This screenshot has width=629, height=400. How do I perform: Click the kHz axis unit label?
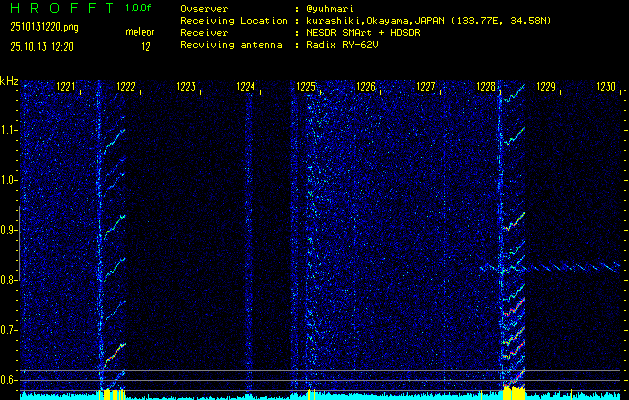coord(9,81)
